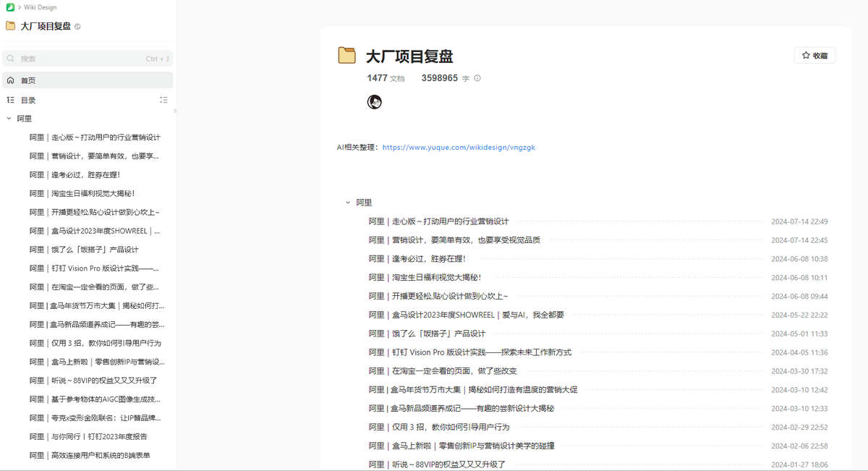Click the 收藏 favorite button

point(814,56)
